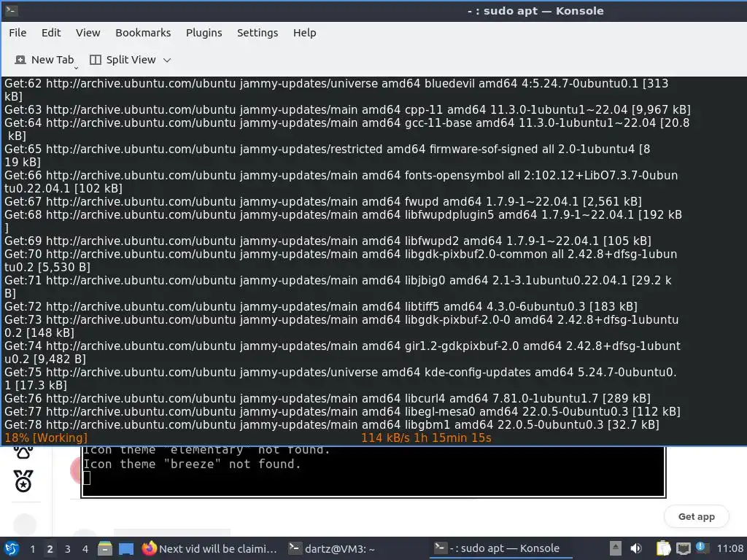Open the File menu in Konsole
Viewport: 747px width, 560px height.
18,33
